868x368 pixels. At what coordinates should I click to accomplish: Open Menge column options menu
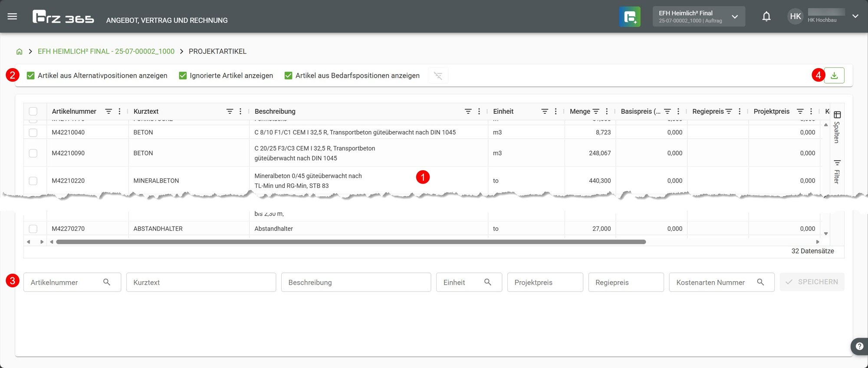click(607, 112)
